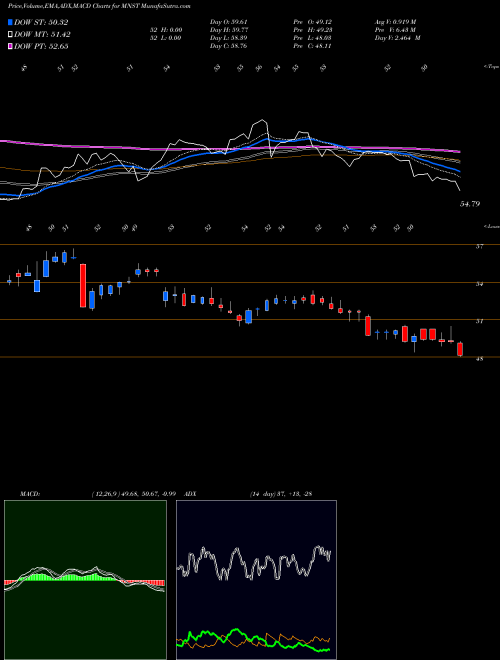Screen dimensions: 500x660
Task: Select the DOW MT: 51.42 label
Action: [42, 35]
